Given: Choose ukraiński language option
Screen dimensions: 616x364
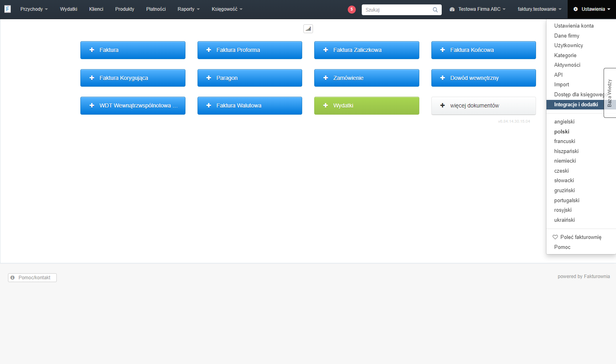Looking at the screenshot, I should pos(564,220).
